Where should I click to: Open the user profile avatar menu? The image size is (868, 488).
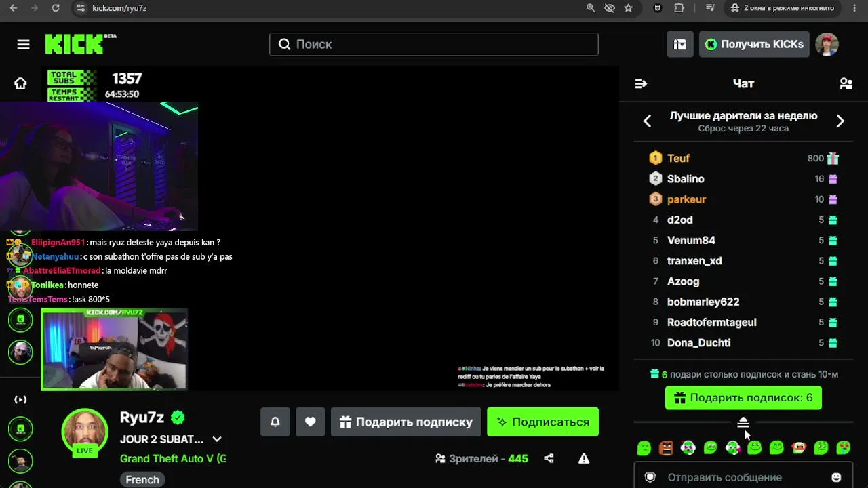click(x=827, y=45)
